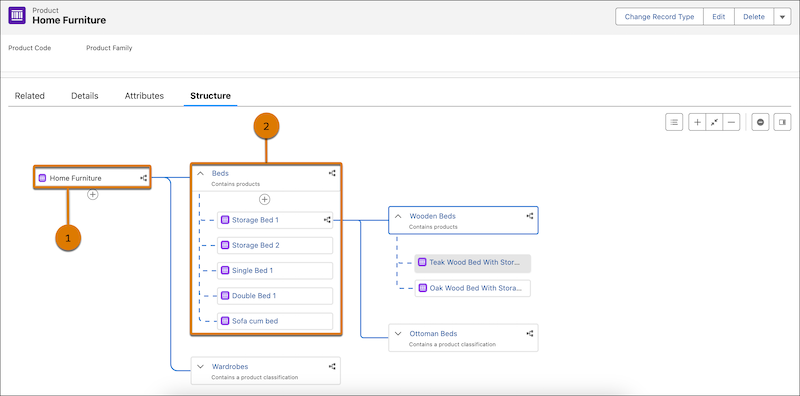Switch to the Related tab
The height and width of the screenshot is (396, 800).
point(30,95)
